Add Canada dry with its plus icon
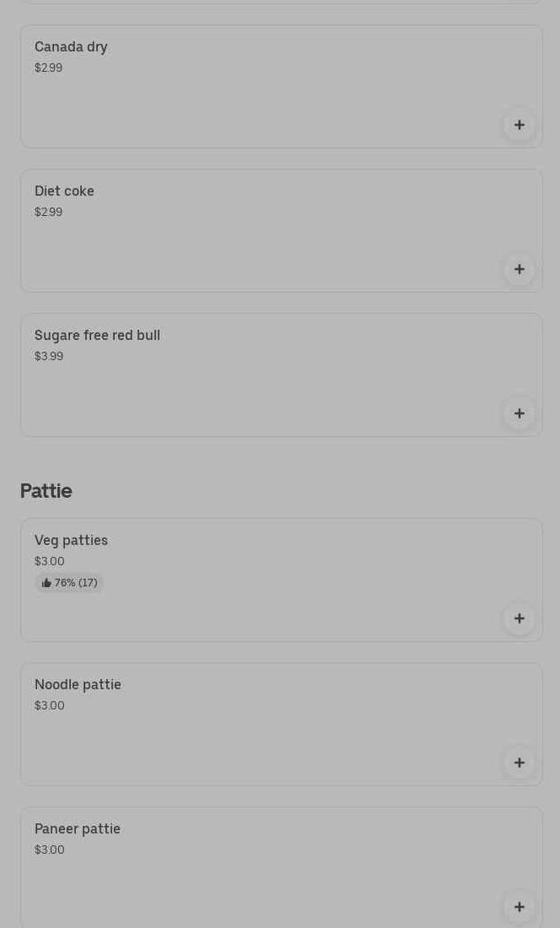Image resolution: width=560 pixels, height=928 pixels. (x=520, y=125)
